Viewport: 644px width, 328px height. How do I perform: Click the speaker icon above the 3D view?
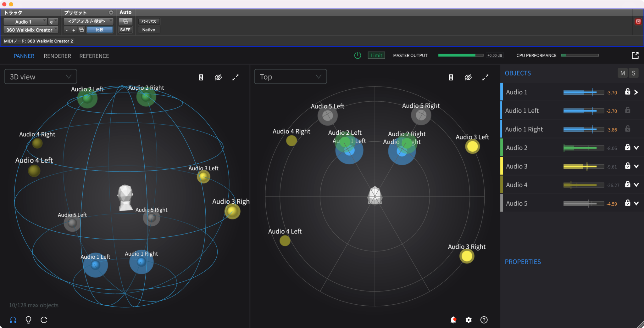[x=201, y=77]
